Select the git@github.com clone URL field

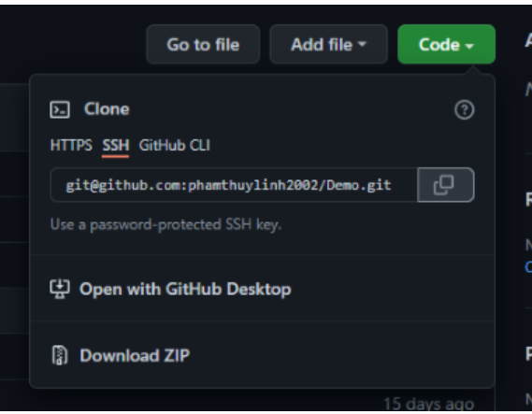point(234,185)
